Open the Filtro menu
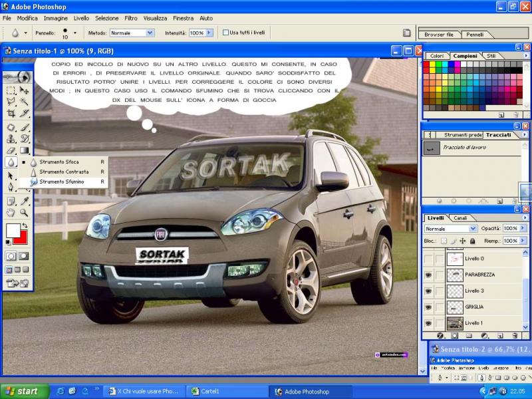 (131, 19)
